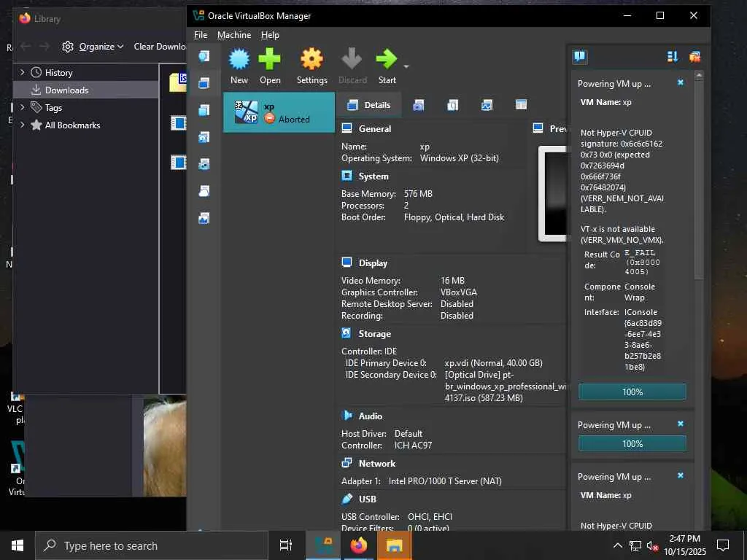Click the General section monitor icon

(x=347, y=128)
